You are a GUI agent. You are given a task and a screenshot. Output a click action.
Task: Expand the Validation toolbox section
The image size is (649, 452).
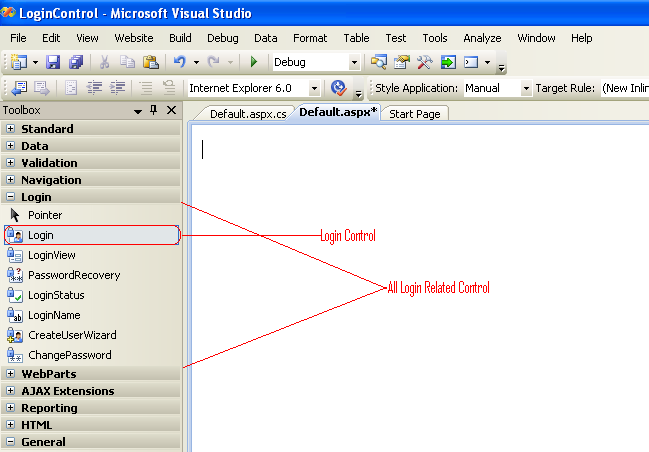[x=11, y=163]
